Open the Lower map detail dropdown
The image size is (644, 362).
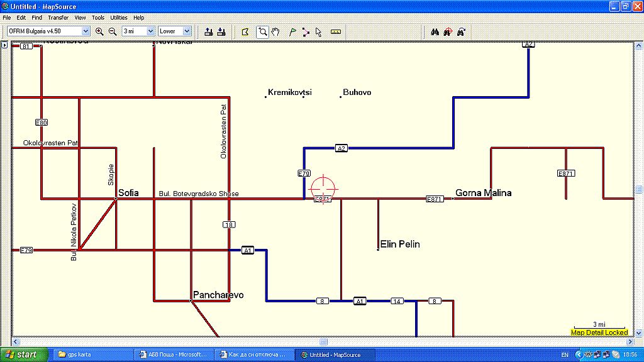[174, 31]
